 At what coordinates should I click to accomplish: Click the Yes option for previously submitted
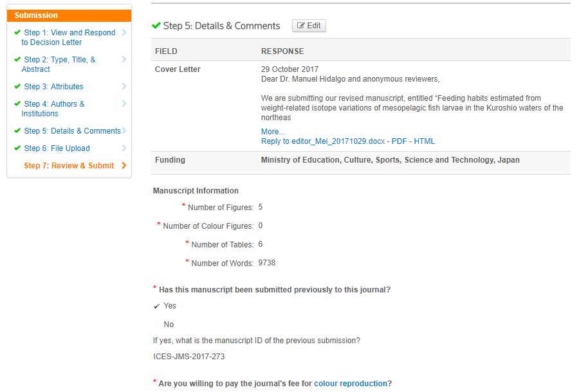click(170, 306)
